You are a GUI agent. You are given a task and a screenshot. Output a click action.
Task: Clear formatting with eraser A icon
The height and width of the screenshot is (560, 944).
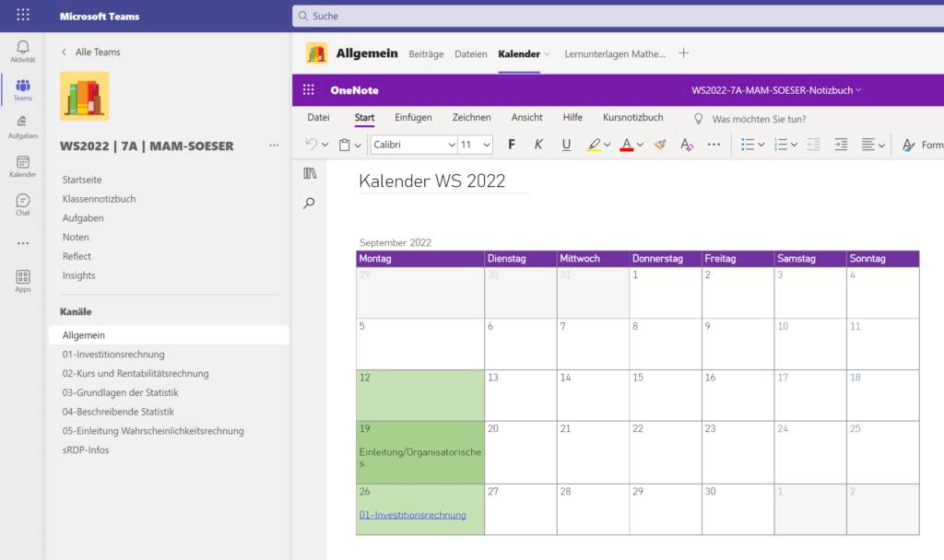(686, 145)
